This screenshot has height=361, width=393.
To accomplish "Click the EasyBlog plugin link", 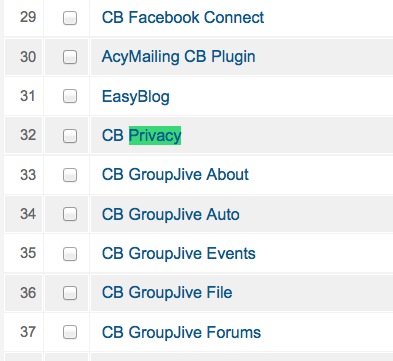I will pyautogui.click(x=136, y=97).
